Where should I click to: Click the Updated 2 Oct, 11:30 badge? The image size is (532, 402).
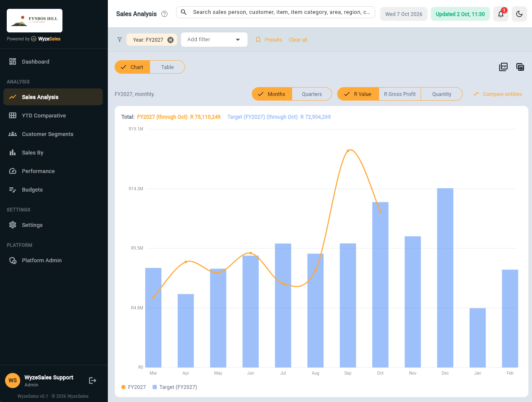[x=460, y=14]
